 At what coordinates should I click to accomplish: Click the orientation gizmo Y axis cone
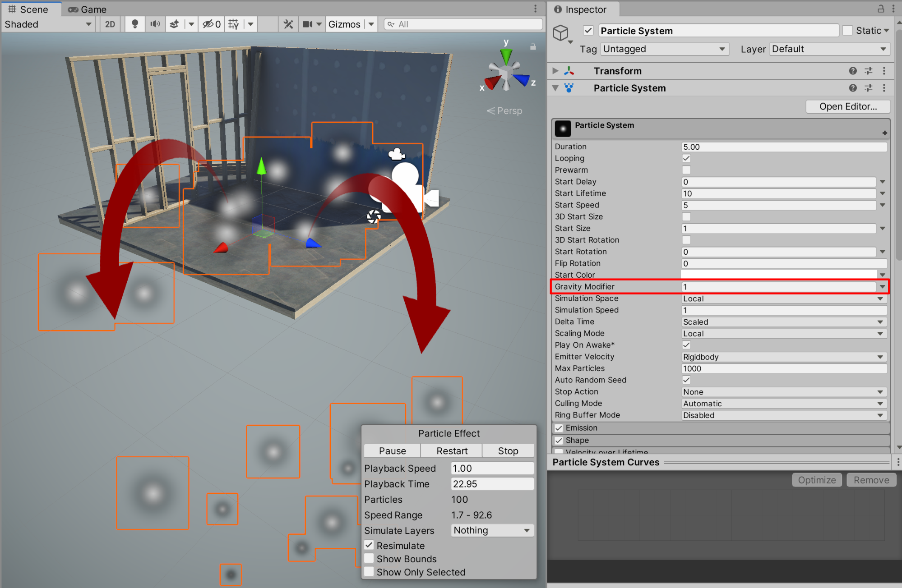pos(506,56)
